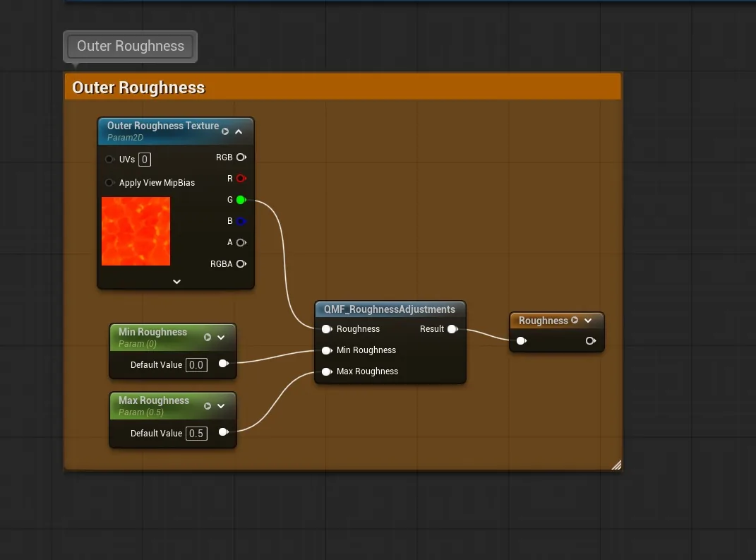Click the Min Roughness default value field 0.0
The height and width of the screenshot is (560, 756).
coord(196,365)
